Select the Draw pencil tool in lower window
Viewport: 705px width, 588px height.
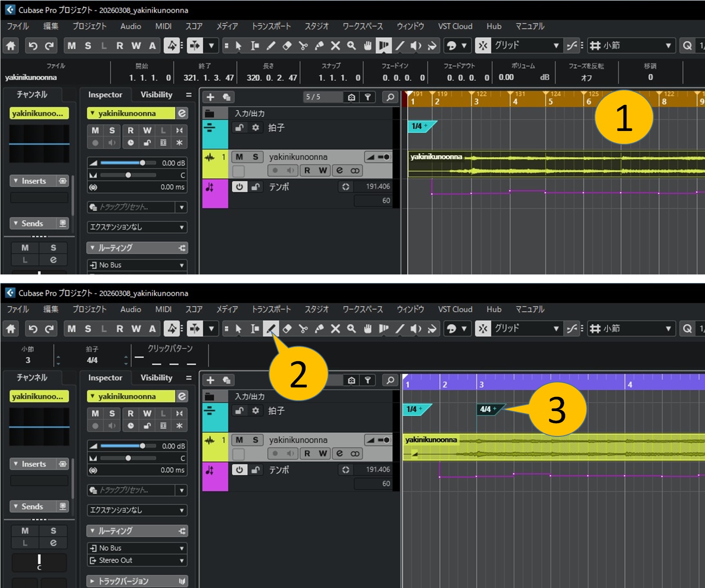click(271, 329)
